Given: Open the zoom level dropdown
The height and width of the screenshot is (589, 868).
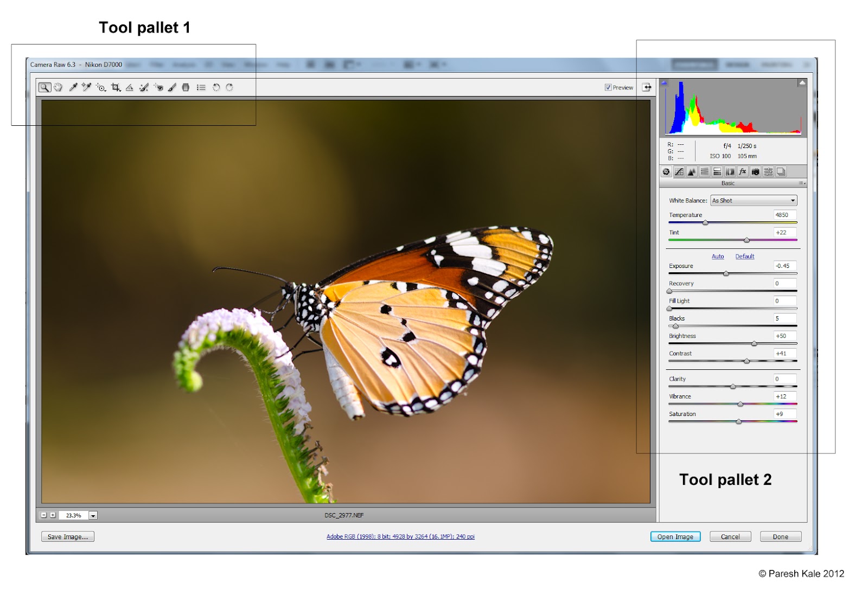Looking at the screenshot, I should [93, 515].
